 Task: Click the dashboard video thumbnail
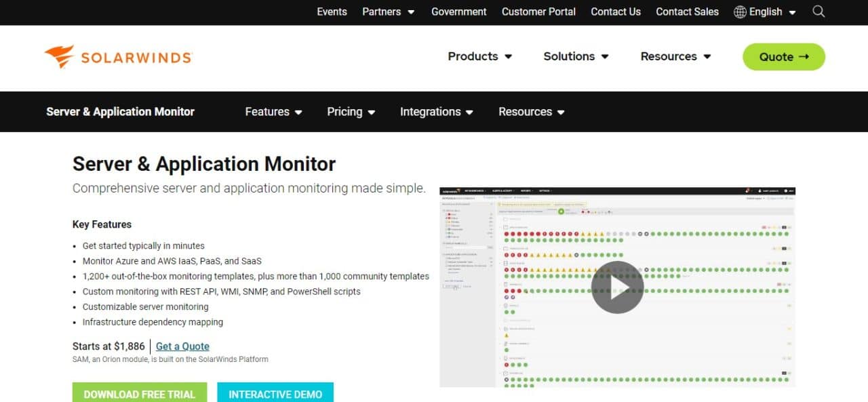pos(617,287)
